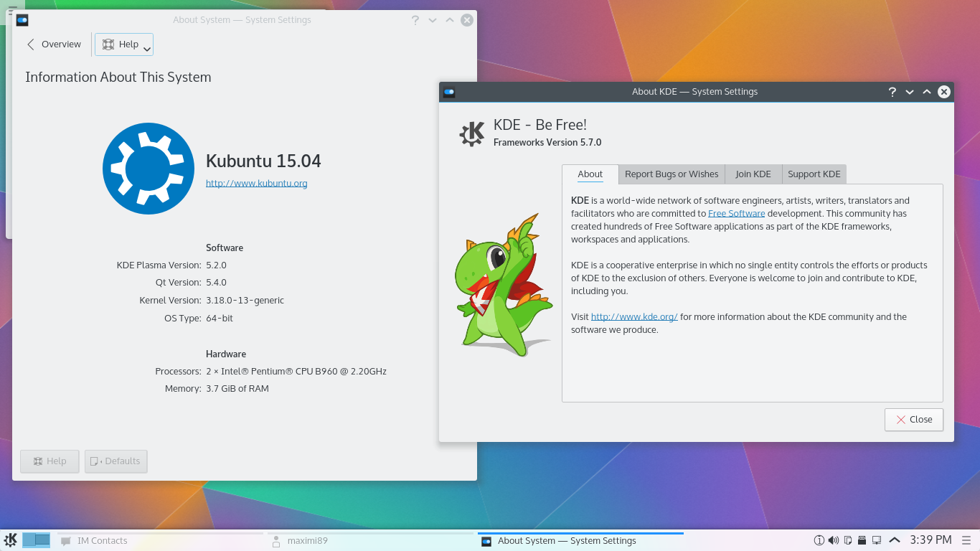Screen dimensions: 980x551
Task: Click the 3:39 PM clock
Action: coord(930,540)
